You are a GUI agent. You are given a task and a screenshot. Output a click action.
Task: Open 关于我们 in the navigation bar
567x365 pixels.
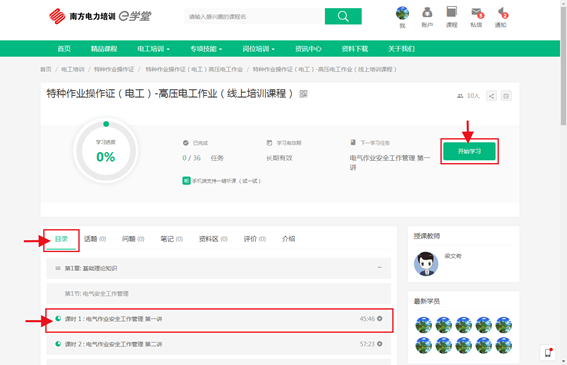[401, 49]
